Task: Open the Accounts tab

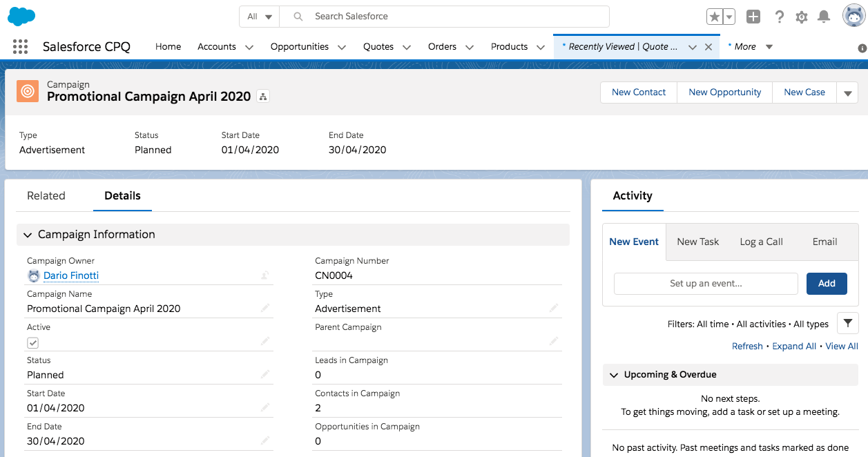Action: point(217,47)
